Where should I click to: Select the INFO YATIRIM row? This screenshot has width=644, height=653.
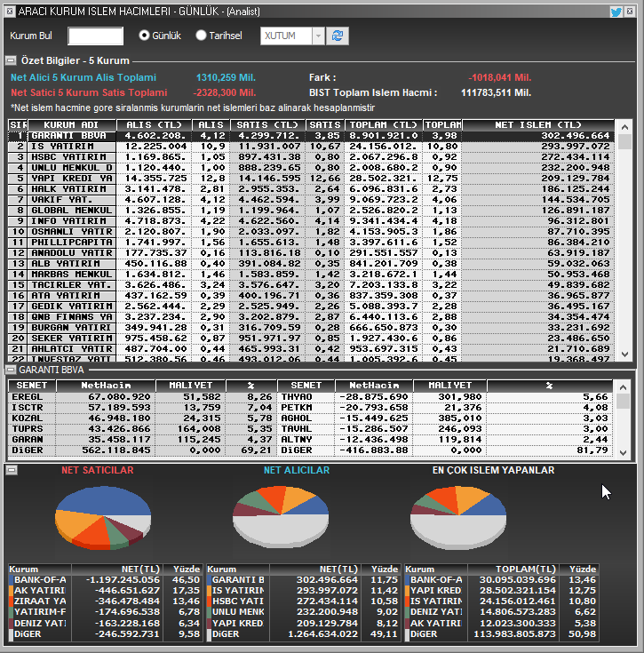coord(311,221)
